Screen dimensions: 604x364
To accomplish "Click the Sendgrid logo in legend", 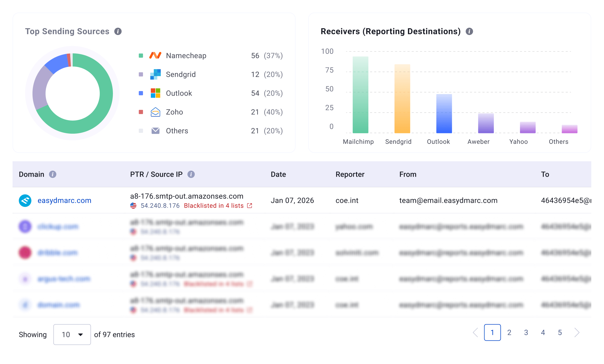I will point(155,74).
